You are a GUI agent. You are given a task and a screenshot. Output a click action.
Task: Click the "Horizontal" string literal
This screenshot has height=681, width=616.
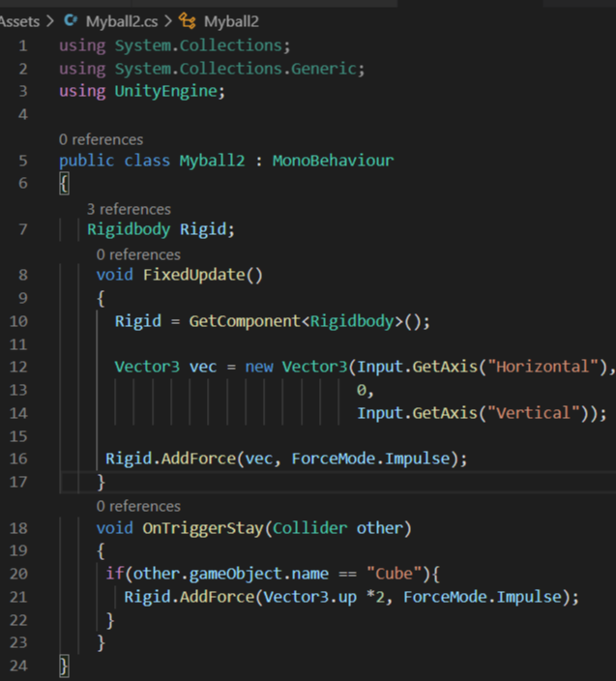point(543,367)
